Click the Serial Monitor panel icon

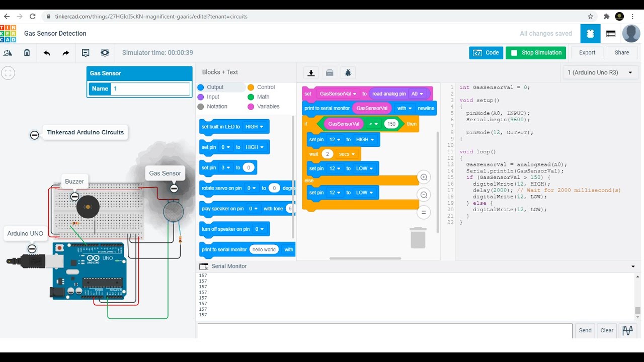coord(204,266)
